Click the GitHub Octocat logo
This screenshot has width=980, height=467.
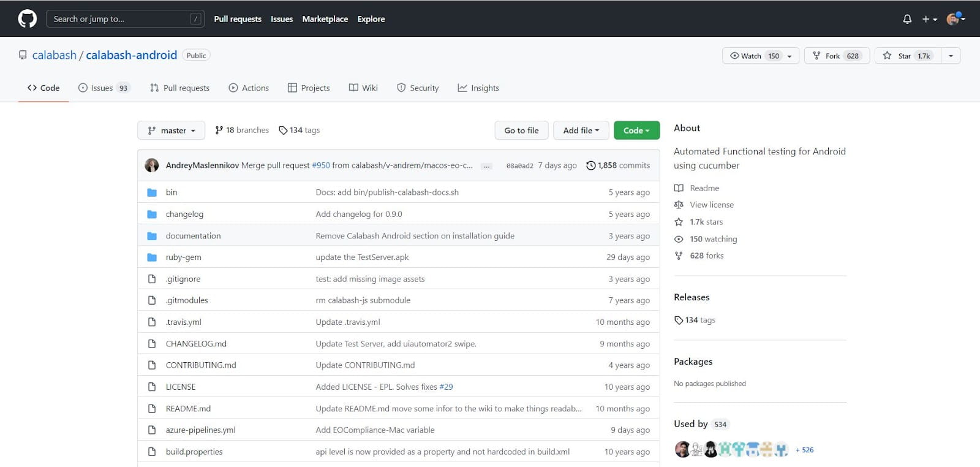(x=27, y=19)
